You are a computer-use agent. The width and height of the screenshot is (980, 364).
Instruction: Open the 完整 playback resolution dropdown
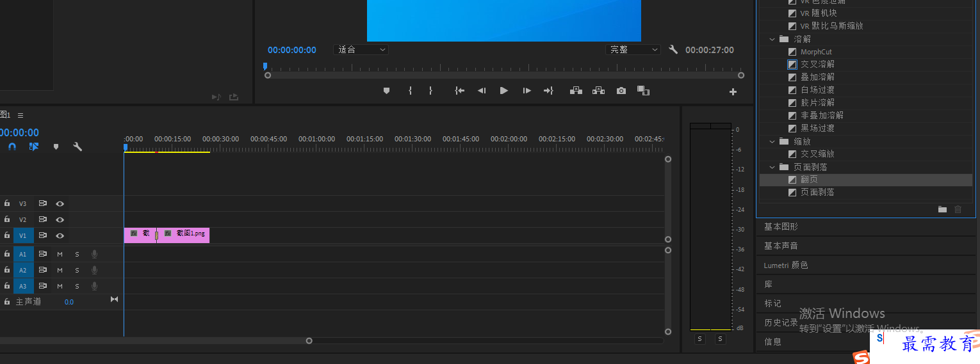pyautogui.click(x=633, y=49)
